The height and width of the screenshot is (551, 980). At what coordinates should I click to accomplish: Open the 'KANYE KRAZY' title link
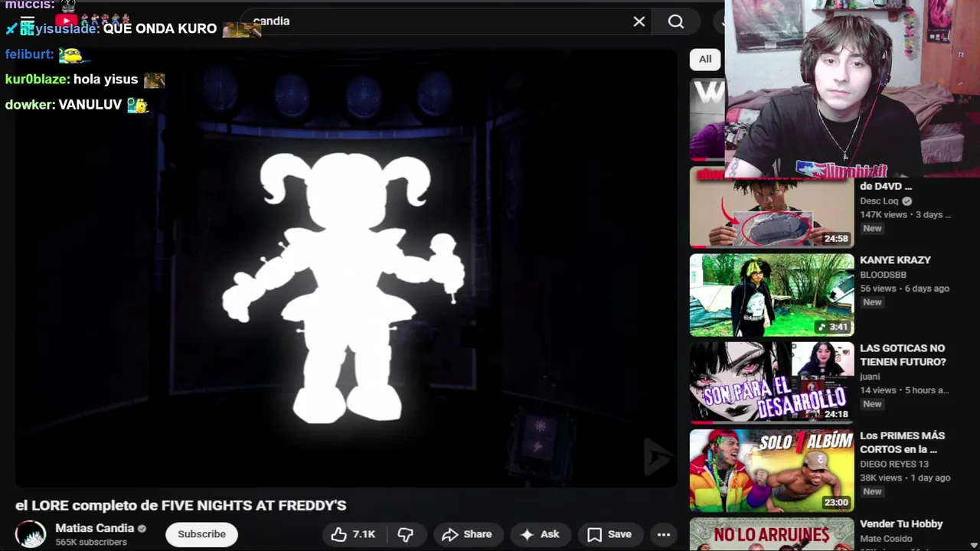895,260
